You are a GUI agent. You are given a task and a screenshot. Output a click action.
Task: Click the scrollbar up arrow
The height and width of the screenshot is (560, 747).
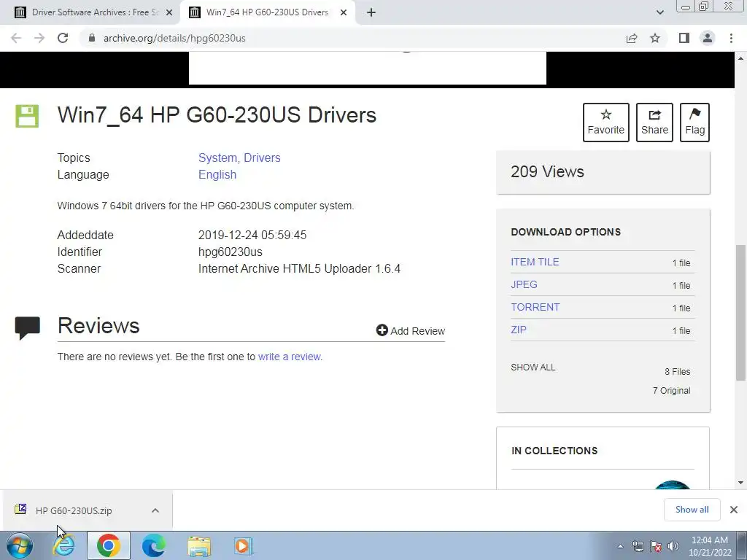[x=740, y=58]
